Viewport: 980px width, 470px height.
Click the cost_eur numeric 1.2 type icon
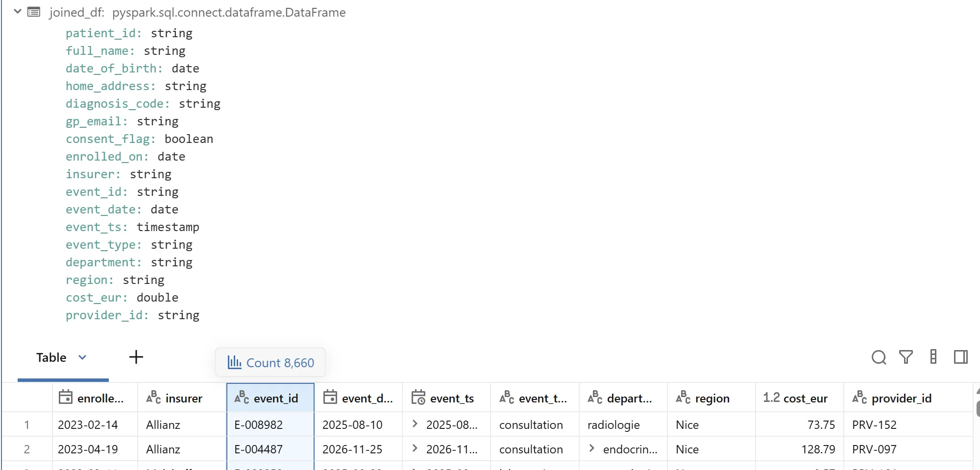coord(771,398)
